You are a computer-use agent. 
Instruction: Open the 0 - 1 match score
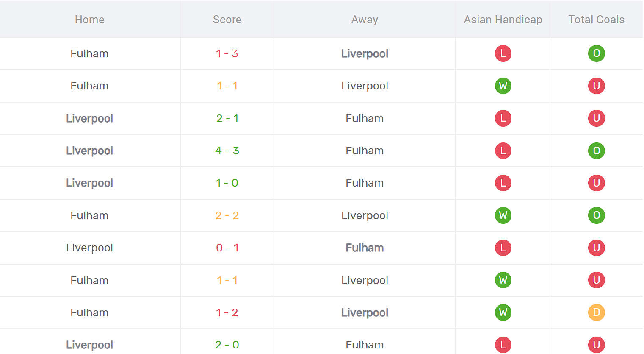pyautogui.click(x=227, y=248)
